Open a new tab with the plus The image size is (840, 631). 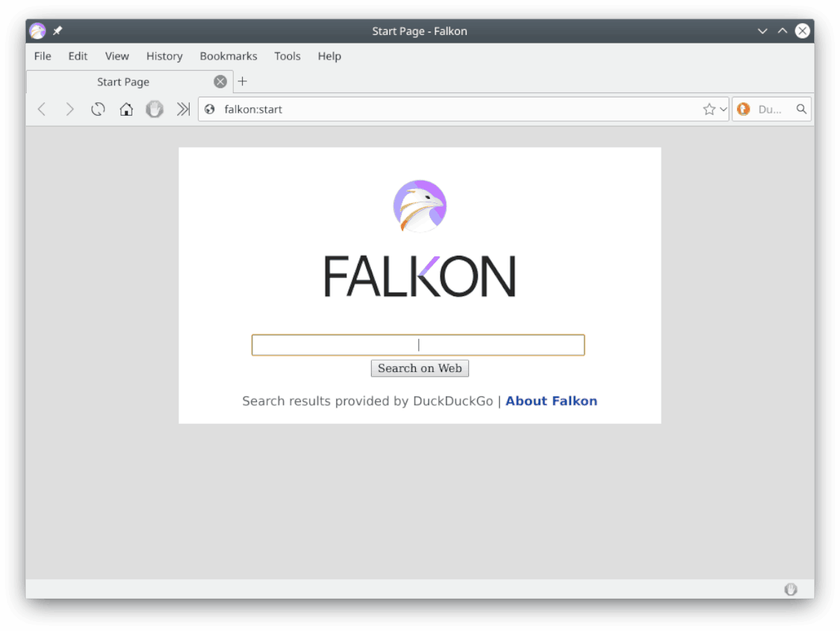[243, 81]
